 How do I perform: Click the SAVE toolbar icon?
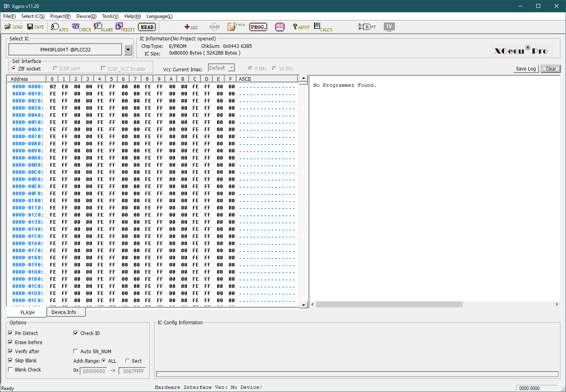(x=35, y=27)
